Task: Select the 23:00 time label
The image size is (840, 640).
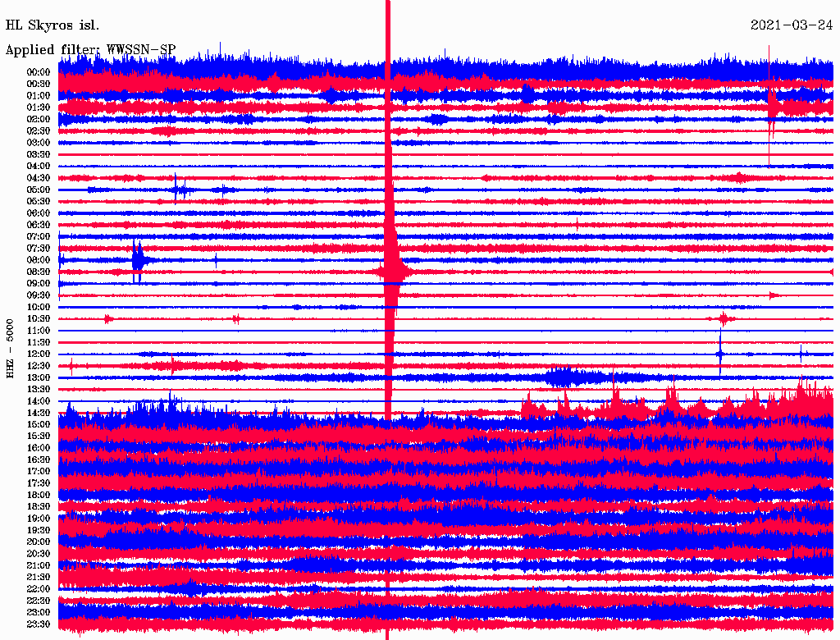Action: point(39,612)
